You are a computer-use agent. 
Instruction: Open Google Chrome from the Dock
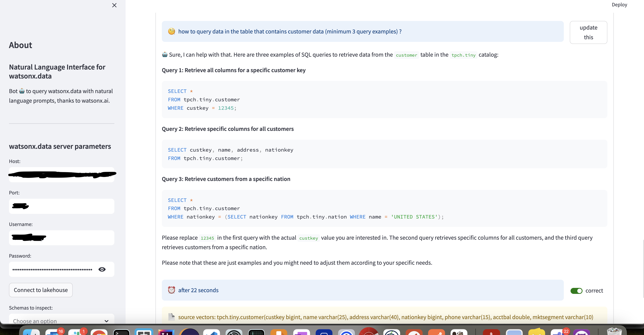point(99,332)
